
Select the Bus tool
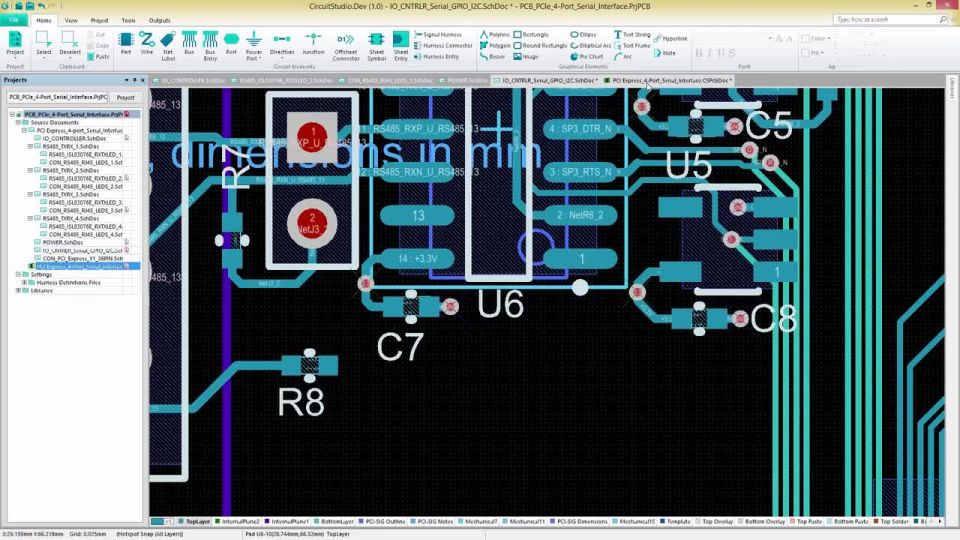click(x=189, y=44)
